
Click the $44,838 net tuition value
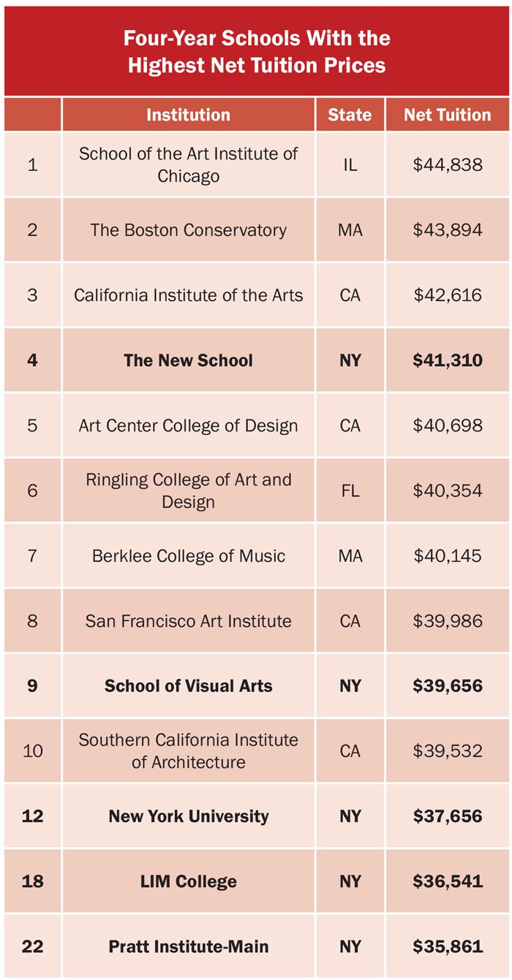(x=448, y=165)
